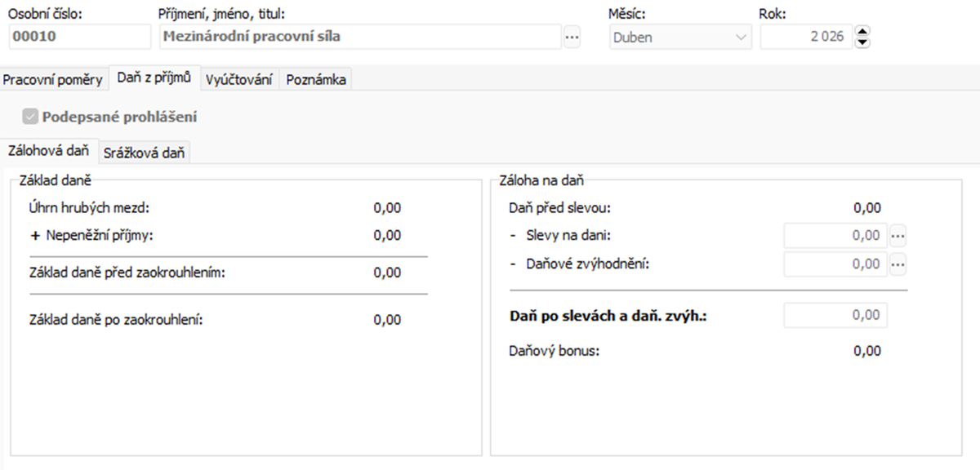Click the Daň po slevách amount field
The image size is (980, 470).
835,315
